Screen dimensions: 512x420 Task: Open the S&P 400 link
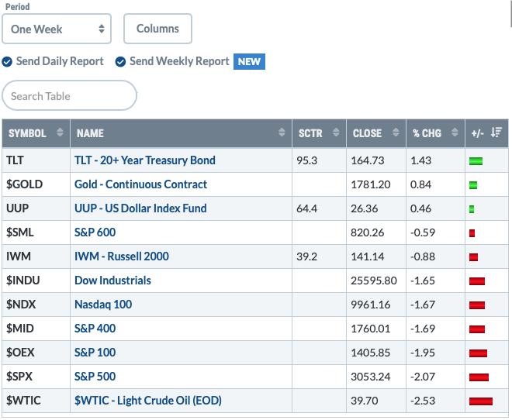coord(95,329)
